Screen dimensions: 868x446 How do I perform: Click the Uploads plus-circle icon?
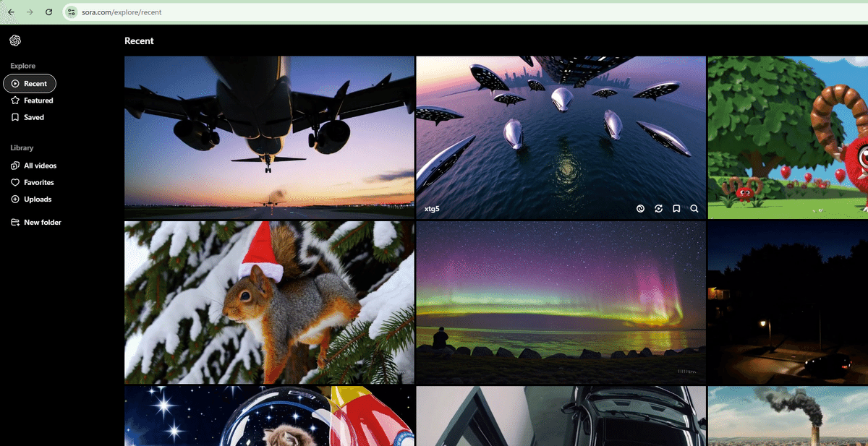coord(15,199)
